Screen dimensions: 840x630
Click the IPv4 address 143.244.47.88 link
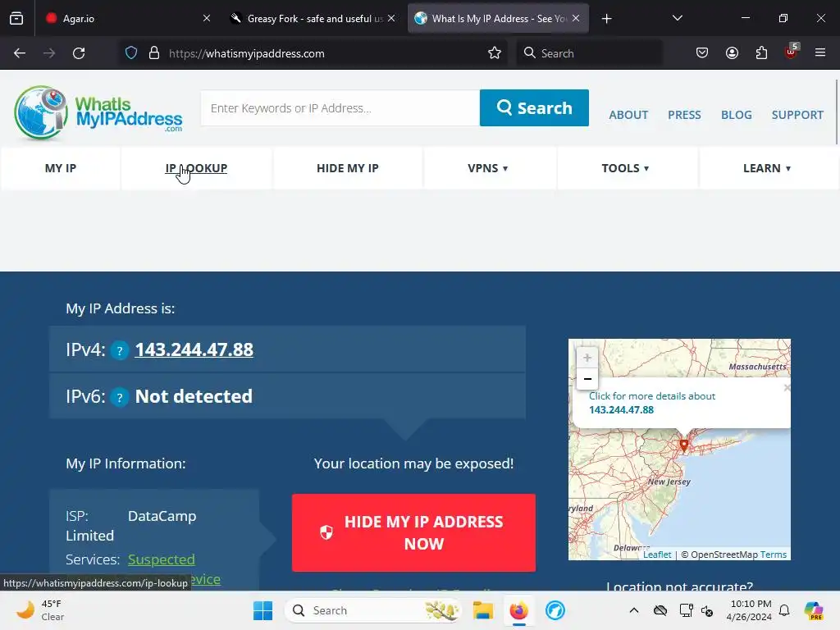click(x=194, y=349)
